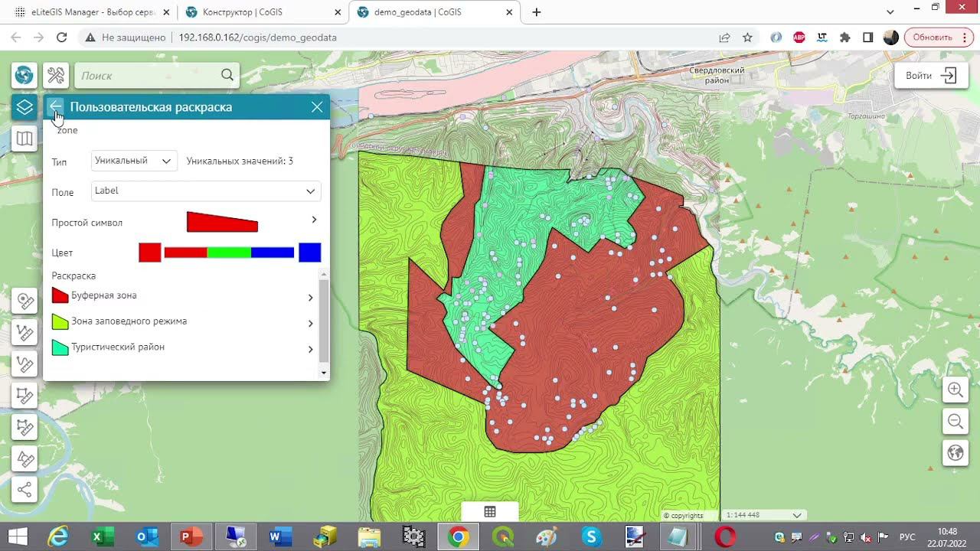Open the attribute table grid icon
The height and width of the screenshot is (551, 980).
[490, 512]
